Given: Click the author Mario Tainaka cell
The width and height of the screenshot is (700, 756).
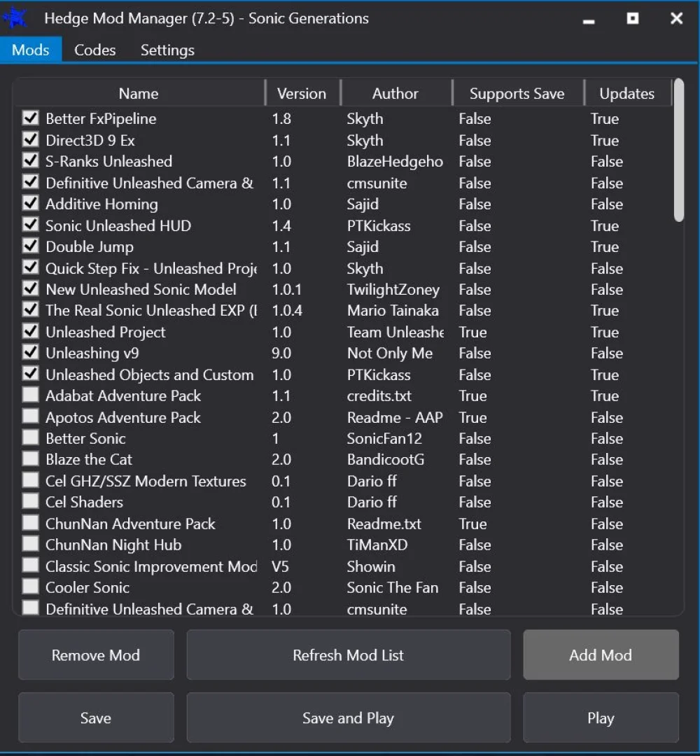Looking at the screenshot, I should [x=393, y=311].
